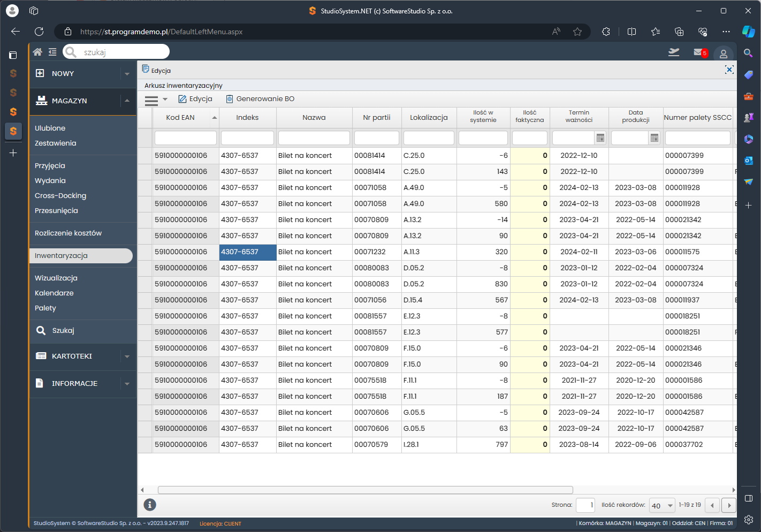Image resolution: width=761 pixels, height=532 pixels.
Task: Select the Inwentaryzacja menu item
Action: pyautogui.click(x=81, y=256)
